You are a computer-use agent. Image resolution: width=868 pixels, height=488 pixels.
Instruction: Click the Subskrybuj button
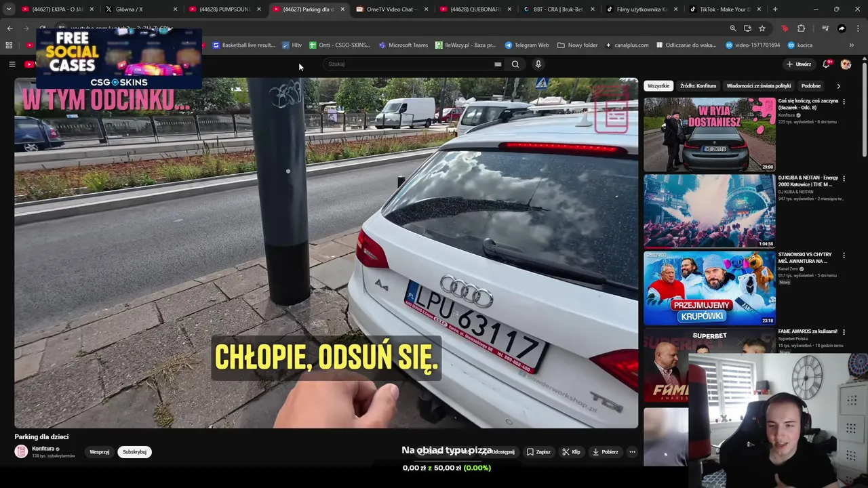click(x=134, y=452)
